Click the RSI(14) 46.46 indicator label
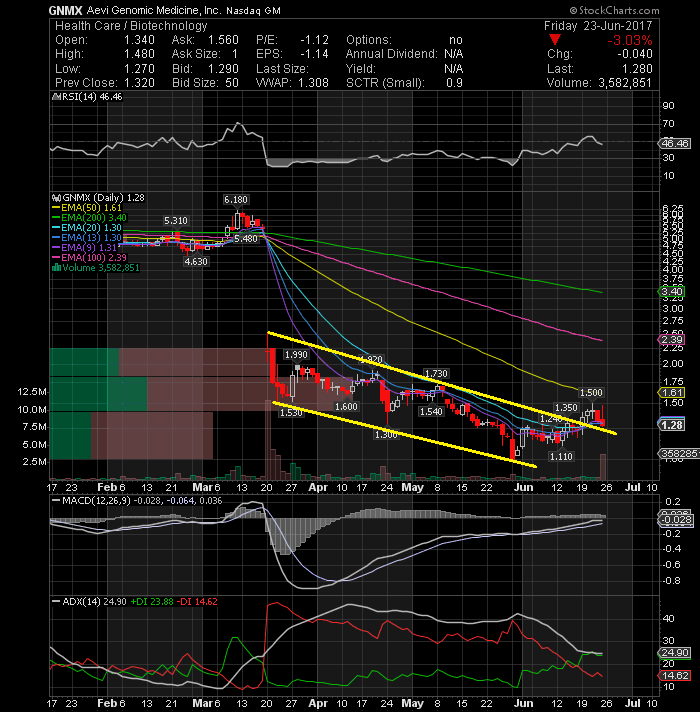 [x=92, y=97]
